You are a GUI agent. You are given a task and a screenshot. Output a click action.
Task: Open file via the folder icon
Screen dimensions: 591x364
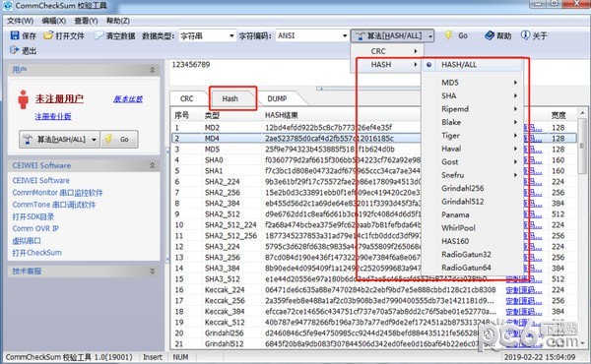48,35
